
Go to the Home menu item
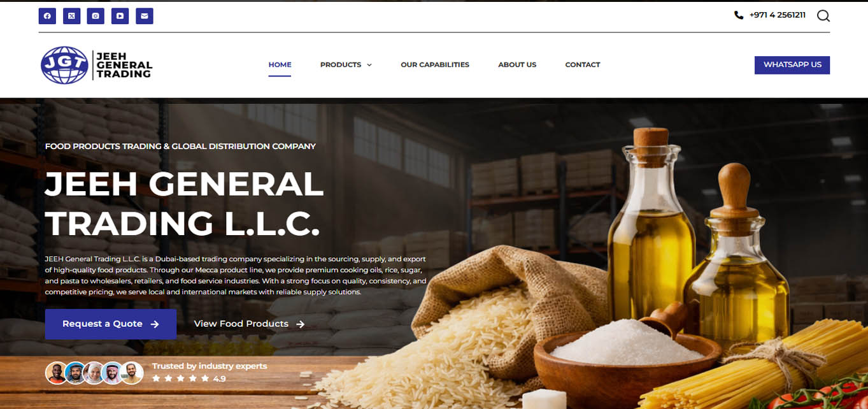280,65
